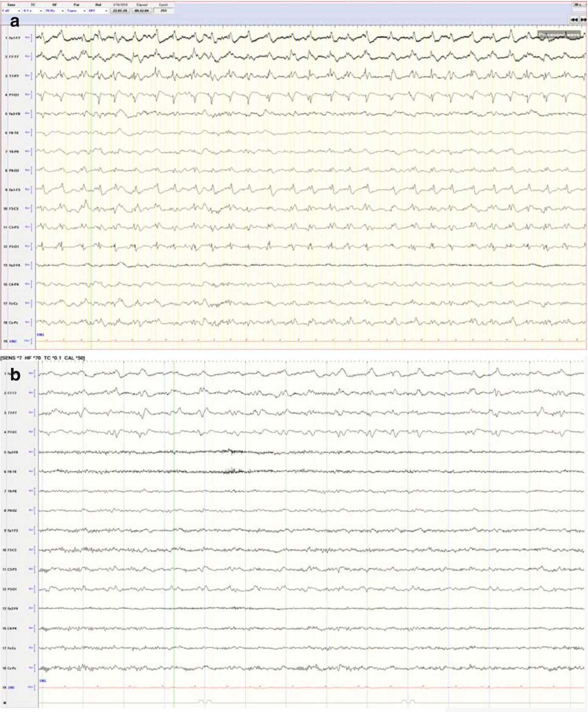
Task: Click the Epoch number field
Action: point(164,11)
